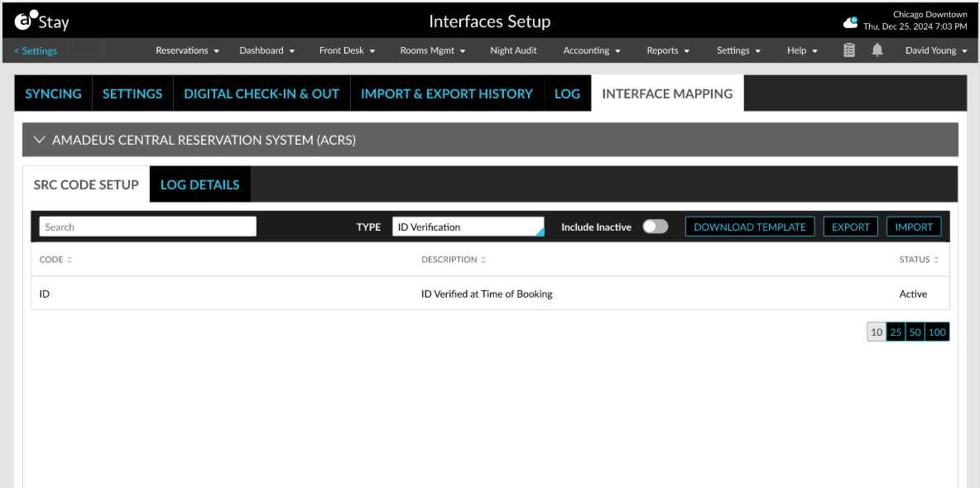Open the Rooms Mgmt menu
980x488 pixels.
point(433,50)
